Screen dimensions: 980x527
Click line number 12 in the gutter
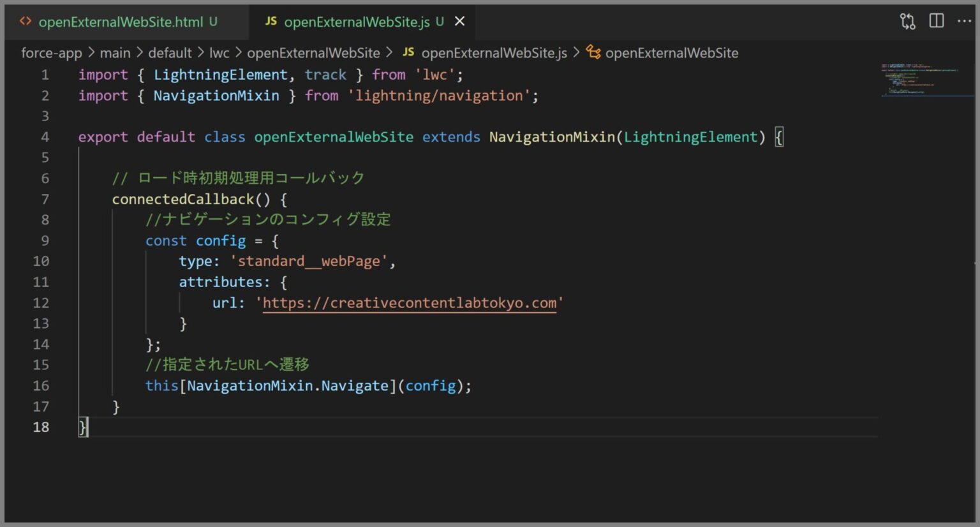(41, 302)
